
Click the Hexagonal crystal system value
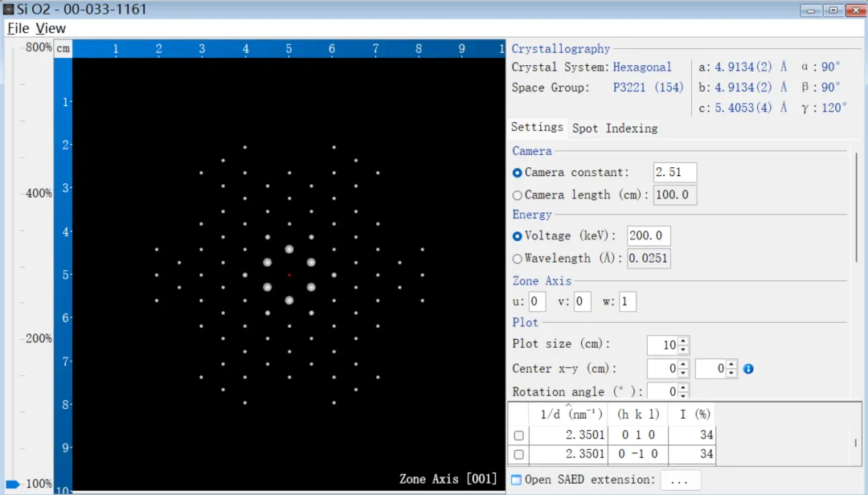pos(641,67)
